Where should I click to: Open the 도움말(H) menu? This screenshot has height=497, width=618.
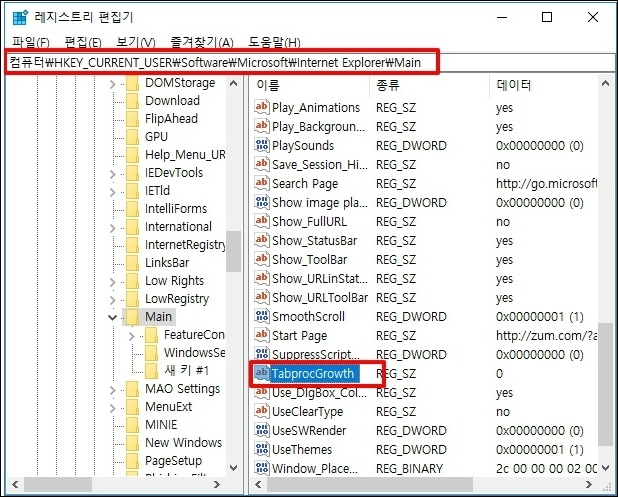click(274, 42)
